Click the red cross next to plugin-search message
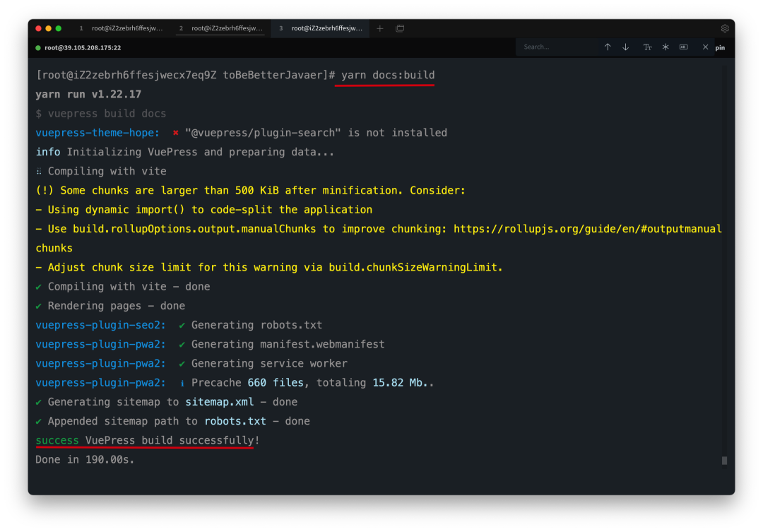The height and width of the screenshot is (532, 763). [x=176, y=132]
